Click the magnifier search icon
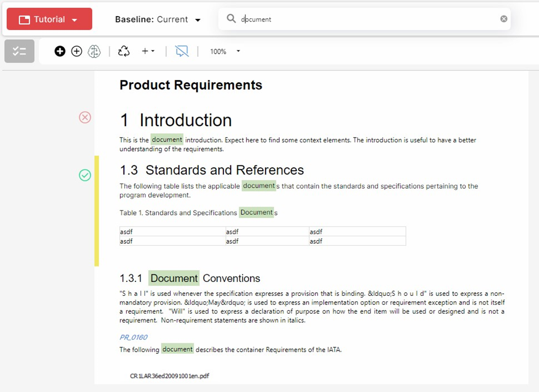This screenshot has width=539, height=392. [x=231, y=19]
